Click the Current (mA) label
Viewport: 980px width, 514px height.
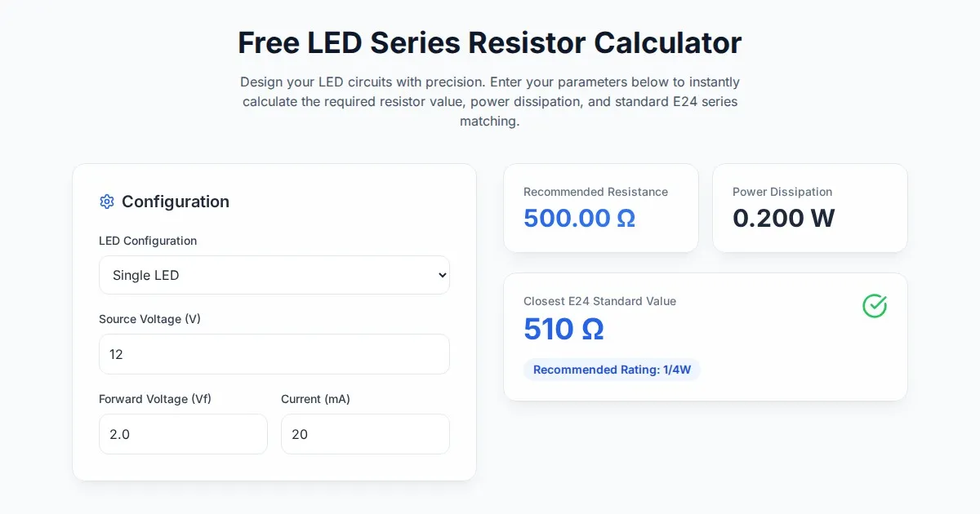click(x=315, y=399)
